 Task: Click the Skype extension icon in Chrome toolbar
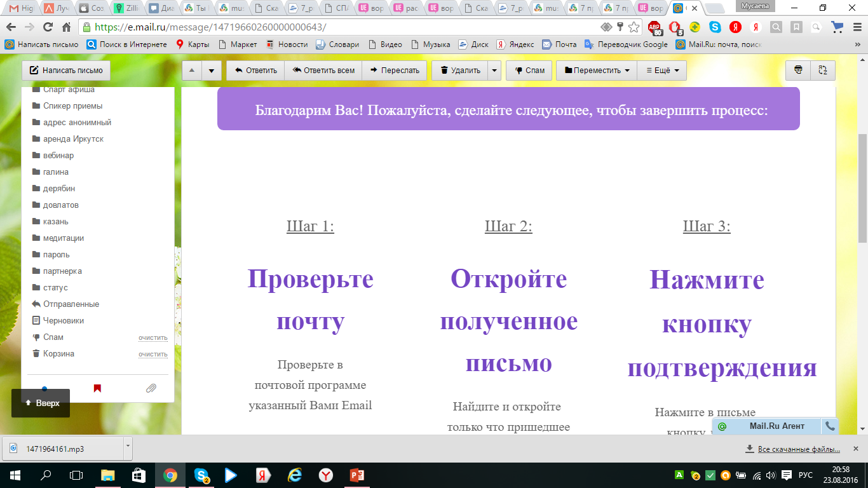coord(715,27)
